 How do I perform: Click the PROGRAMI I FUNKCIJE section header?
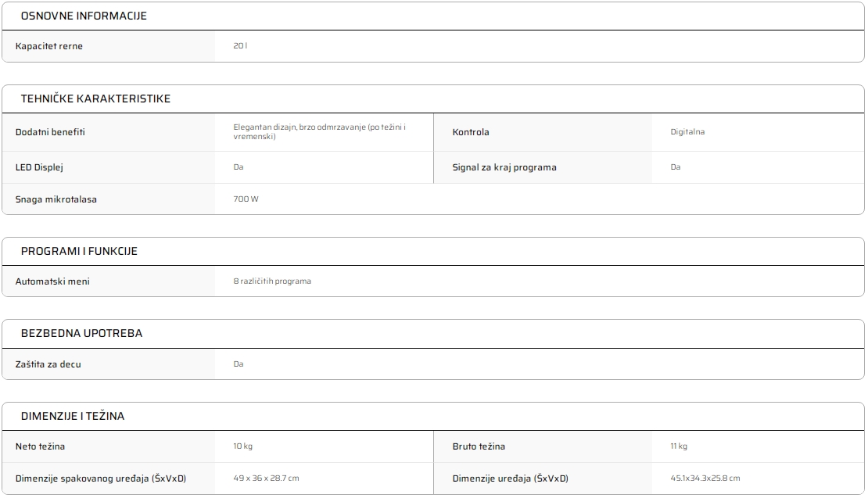[x=79, y=251]
